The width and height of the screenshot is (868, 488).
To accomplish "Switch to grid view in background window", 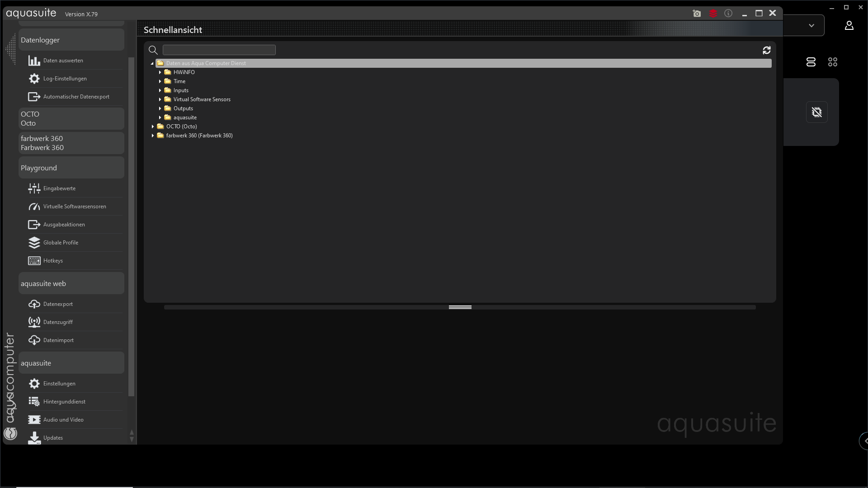I will [833, 62].
